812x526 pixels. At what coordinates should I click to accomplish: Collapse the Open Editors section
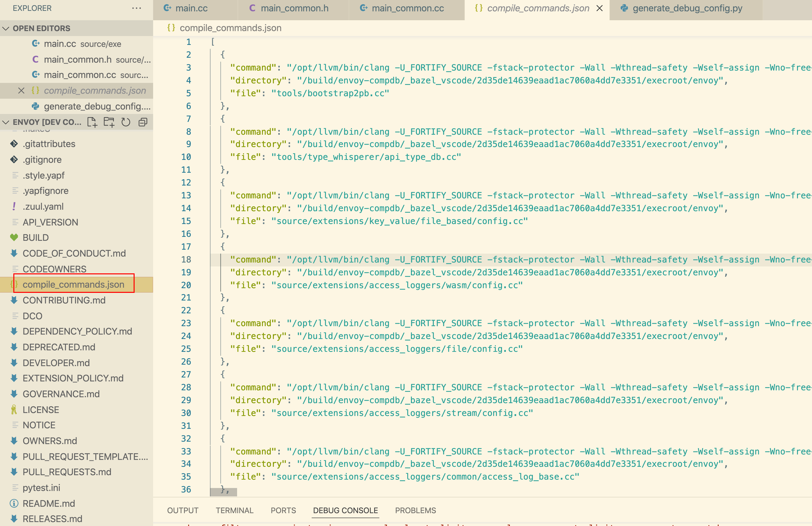point(6,28)
